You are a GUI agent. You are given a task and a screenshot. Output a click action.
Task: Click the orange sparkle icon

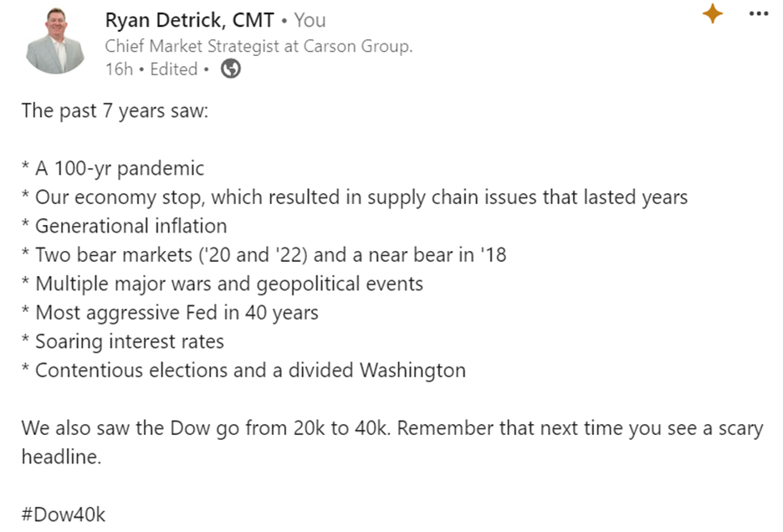click(x=713, y=13)
